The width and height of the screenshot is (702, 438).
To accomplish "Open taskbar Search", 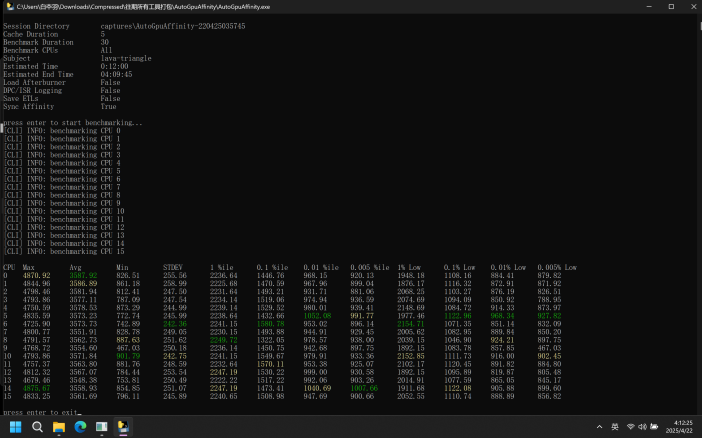I will pos(38,427).
